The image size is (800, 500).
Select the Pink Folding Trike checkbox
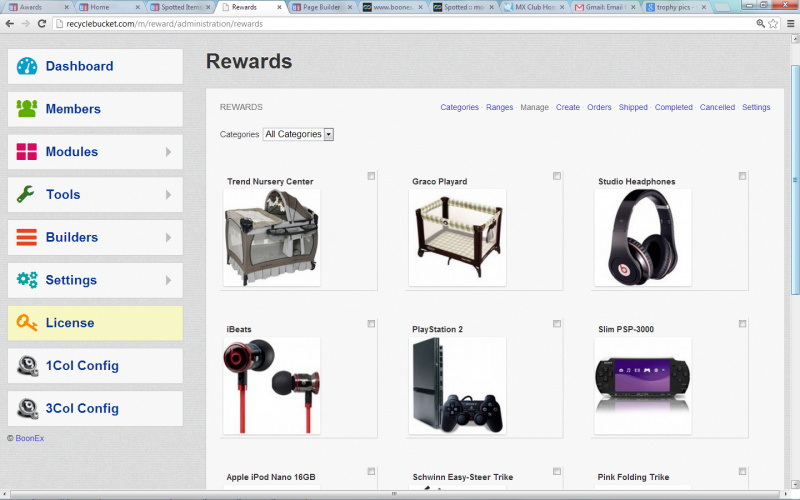click(x=742, y=471)
